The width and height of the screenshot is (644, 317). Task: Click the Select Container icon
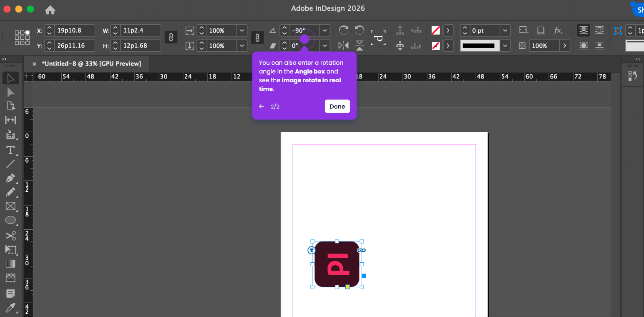click(400, 30)
